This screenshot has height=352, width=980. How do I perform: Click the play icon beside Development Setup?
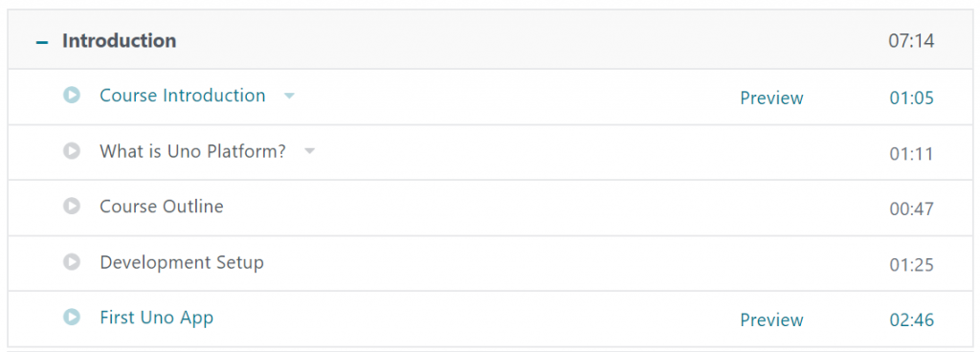(x=72, y=261)
